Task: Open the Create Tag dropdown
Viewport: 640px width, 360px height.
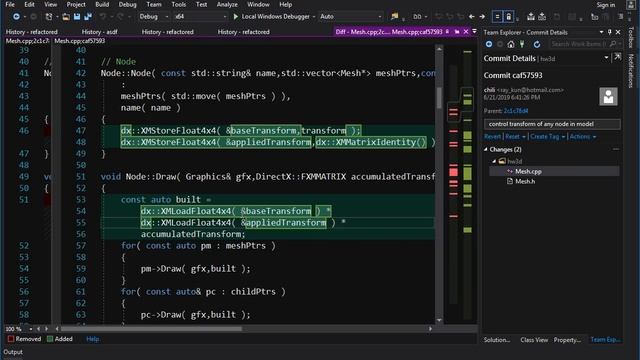Action: tap(547, 137)
